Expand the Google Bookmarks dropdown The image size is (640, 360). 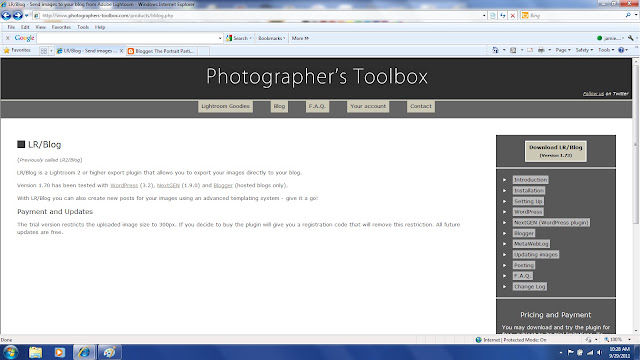click(x=271, y=38)
